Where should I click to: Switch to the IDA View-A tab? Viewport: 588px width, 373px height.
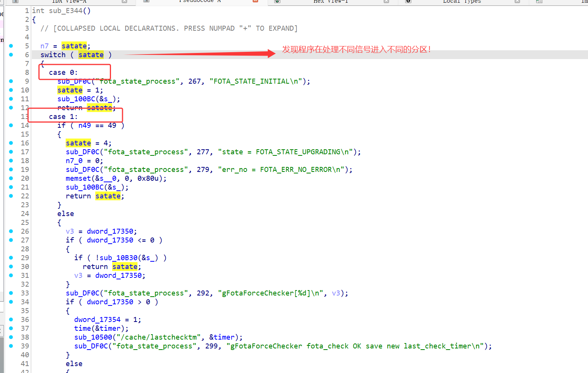(x=69, y=1)
